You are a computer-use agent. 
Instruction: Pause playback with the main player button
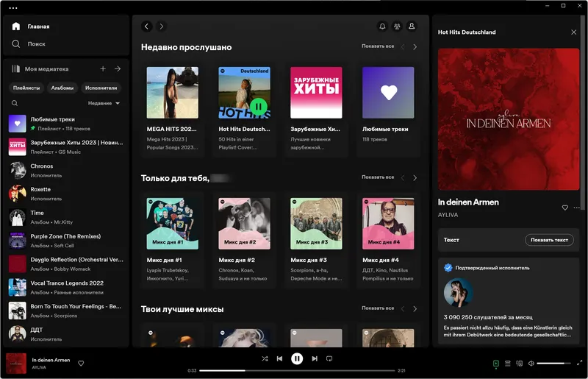pos(297,358)
